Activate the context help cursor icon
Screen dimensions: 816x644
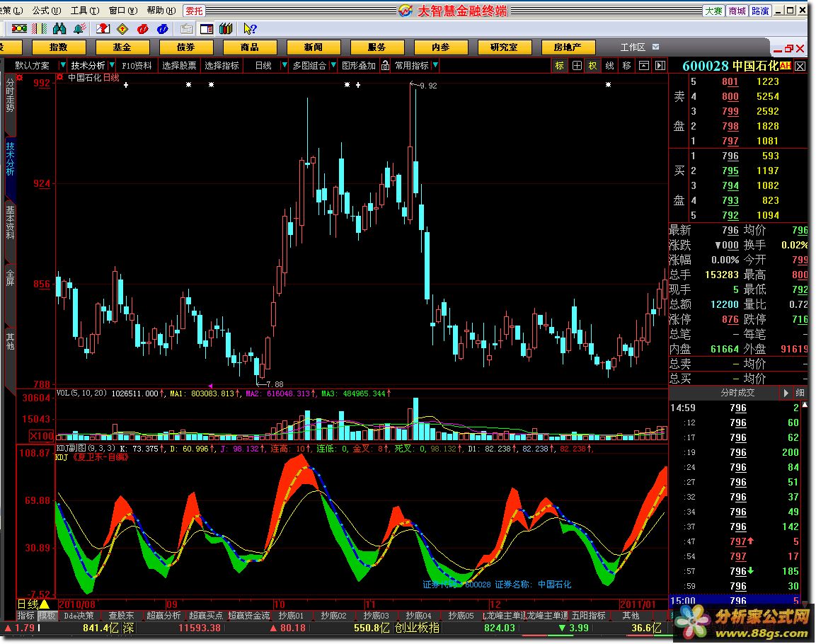250,28
